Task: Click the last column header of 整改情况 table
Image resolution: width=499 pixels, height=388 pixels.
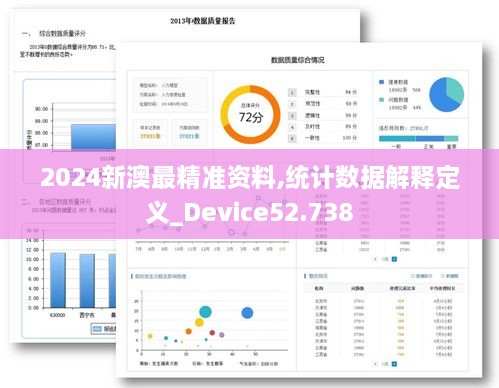Action: point(442,288)
